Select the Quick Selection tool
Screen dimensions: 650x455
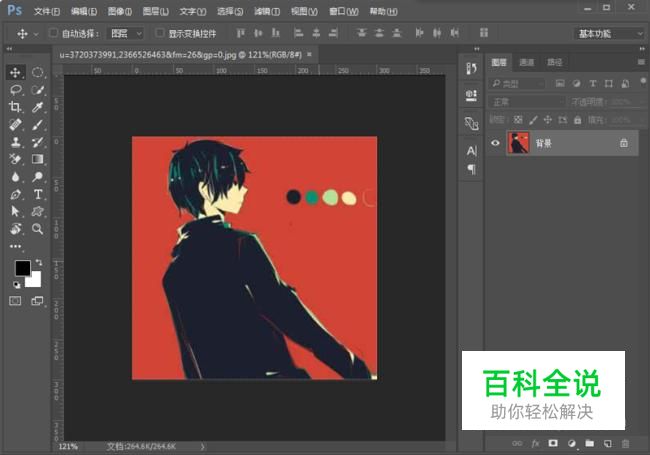(38, 90)
